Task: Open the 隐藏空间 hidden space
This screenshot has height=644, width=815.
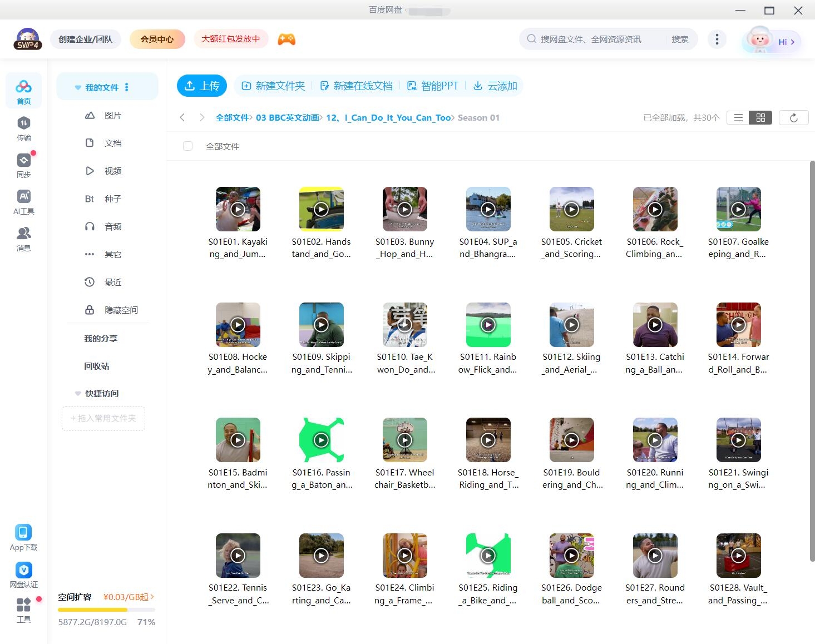Action: (120, 310)
